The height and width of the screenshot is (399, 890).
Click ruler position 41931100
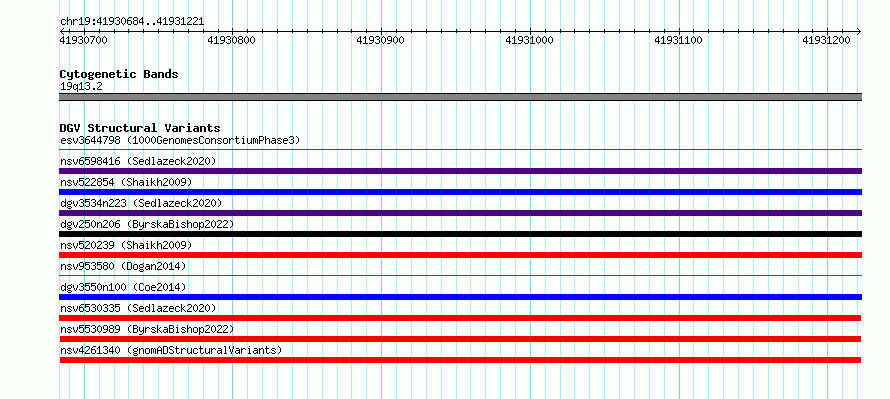[x=678, y=40]
